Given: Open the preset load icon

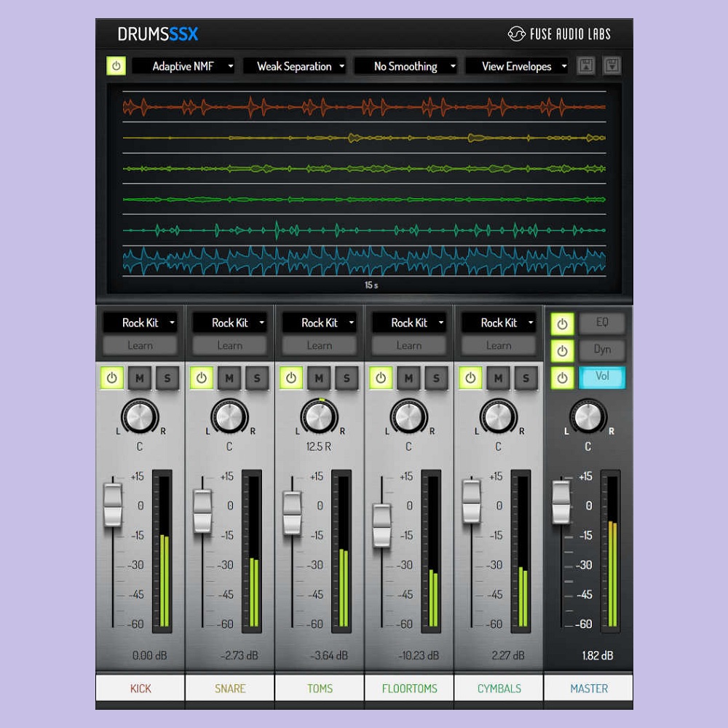Looking at the screenshot, I should tap(585, 66).
